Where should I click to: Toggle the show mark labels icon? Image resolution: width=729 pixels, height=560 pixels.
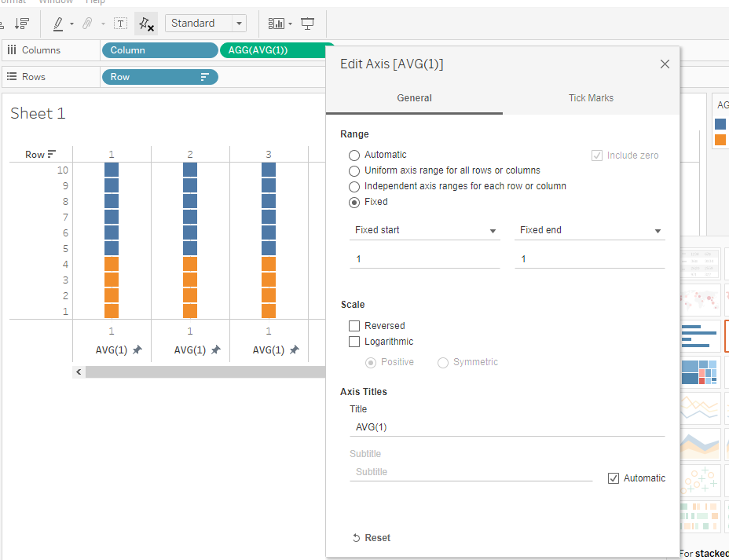pyautogui.click(x=120, y=24)
